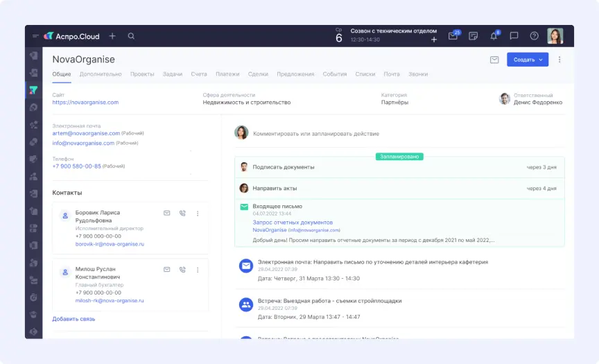The width and height of the screenshot is (599, 364).
Task: Open the mail inbox icon with badge 25
Action: pos(453,36)
